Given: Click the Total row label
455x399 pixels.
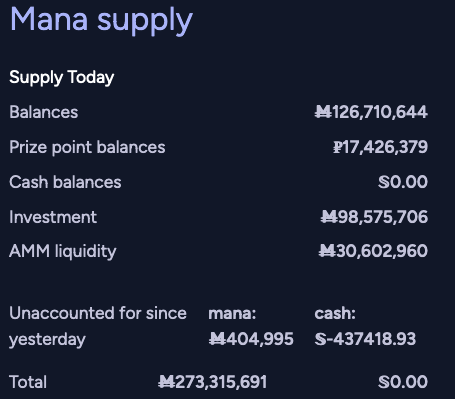Looking at the screenshot, I should [28, 382].
